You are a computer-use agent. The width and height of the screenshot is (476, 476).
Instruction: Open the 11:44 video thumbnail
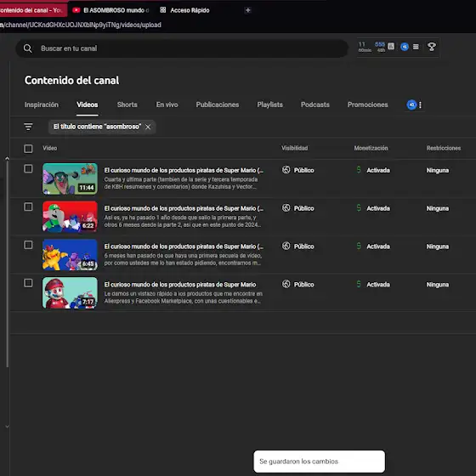tap(70, 178)
